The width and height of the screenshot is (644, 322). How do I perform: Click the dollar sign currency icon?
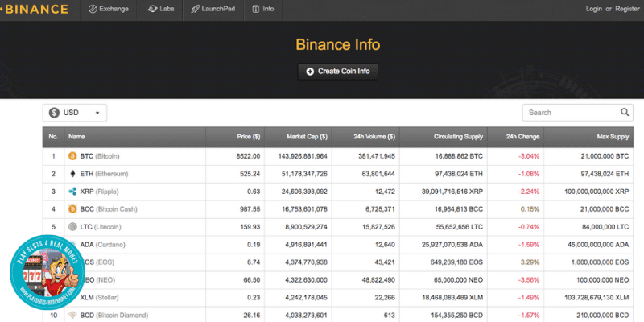(x=54, y=113)
